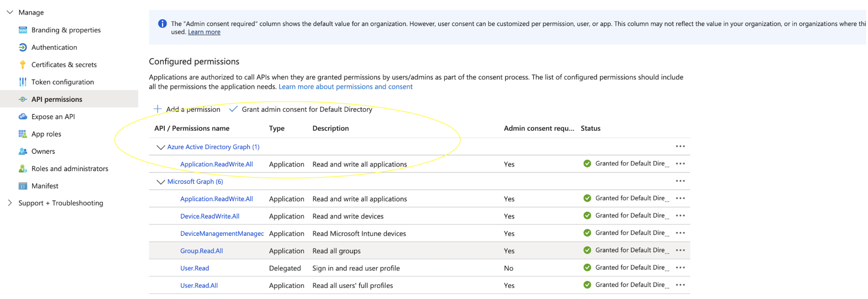Open ellipsis menu for Azure Active Directory Graph group
Screen dimensions: 868x299
[x=680, y=146]
